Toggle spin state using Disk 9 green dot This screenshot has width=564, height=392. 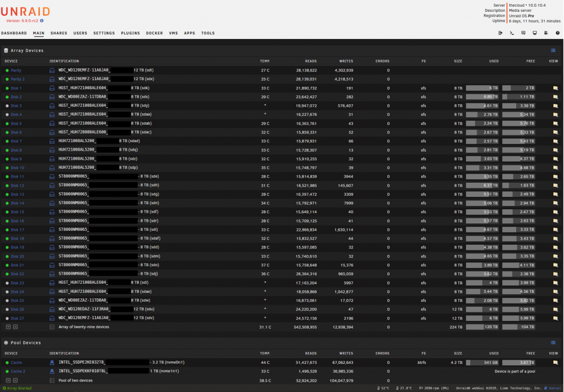pyautogui.click(x=7, y=159)
